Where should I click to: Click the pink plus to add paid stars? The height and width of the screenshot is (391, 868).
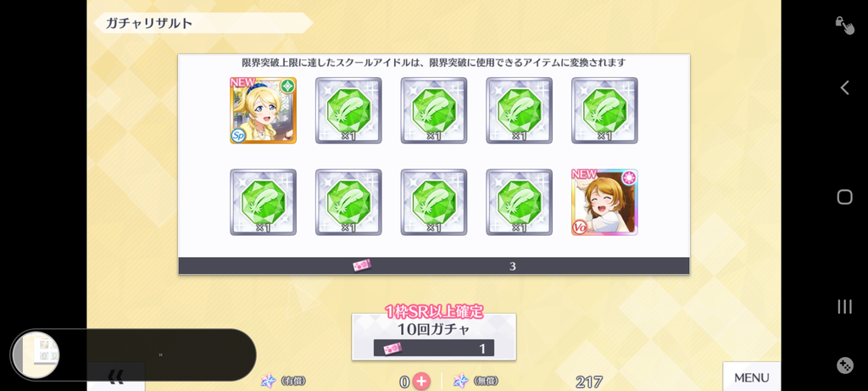[x=421, y=381]
